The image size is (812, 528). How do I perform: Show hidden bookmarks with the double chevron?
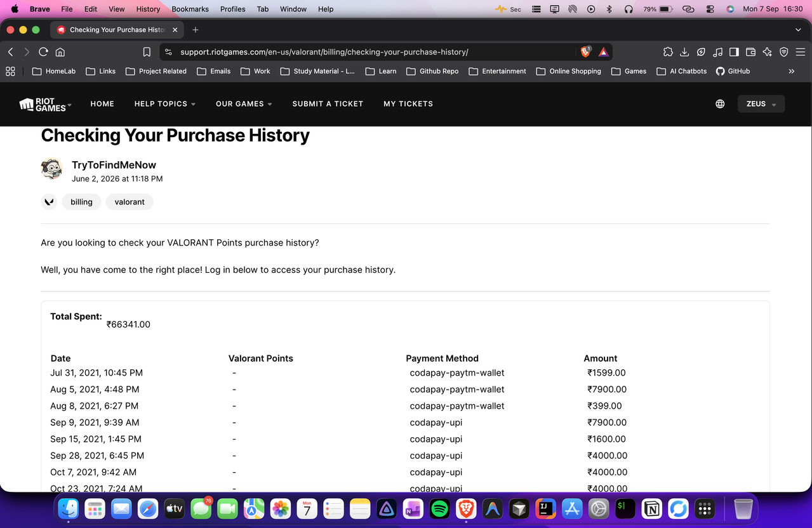[x=791, y=71]
